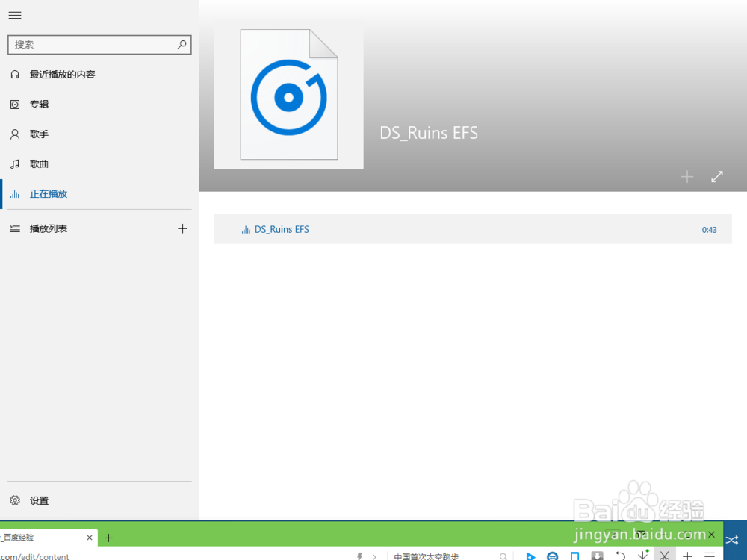Close the 百度经验 browser tab
747x560 pixels.
[x=90, y=538]
